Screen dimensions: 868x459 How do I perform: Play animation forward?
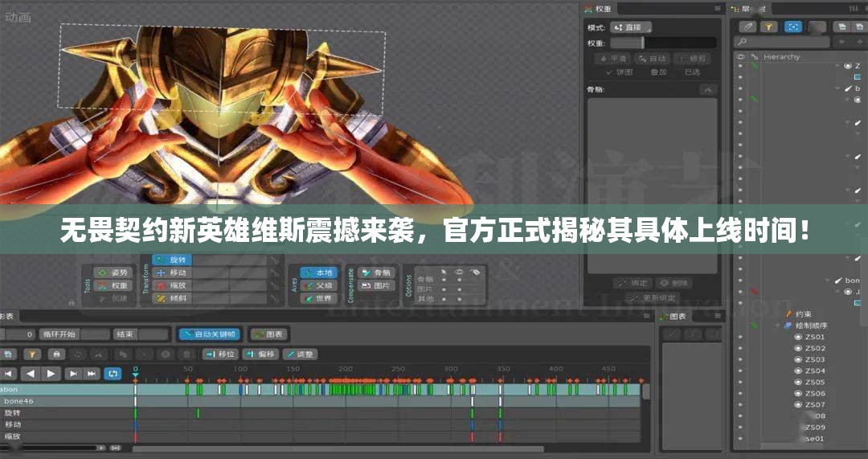[51, 374]
